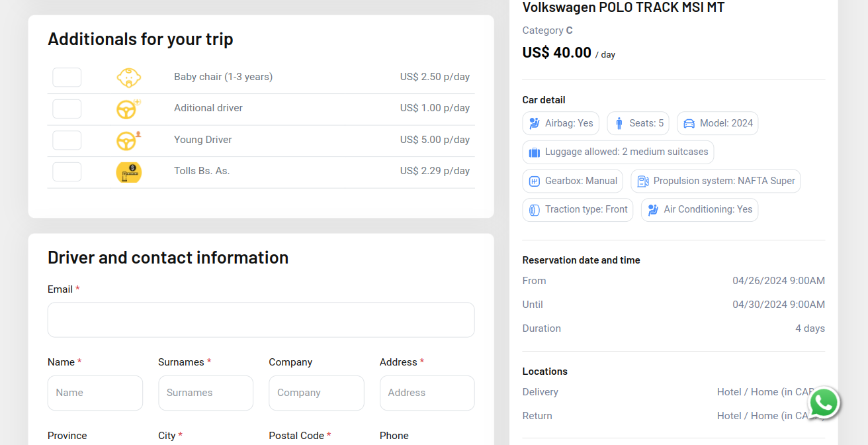This screenshot has width=868, height=445.
Task: Click the Tolls Bs. As. toll icon
Action: click(x=128, y=172)
